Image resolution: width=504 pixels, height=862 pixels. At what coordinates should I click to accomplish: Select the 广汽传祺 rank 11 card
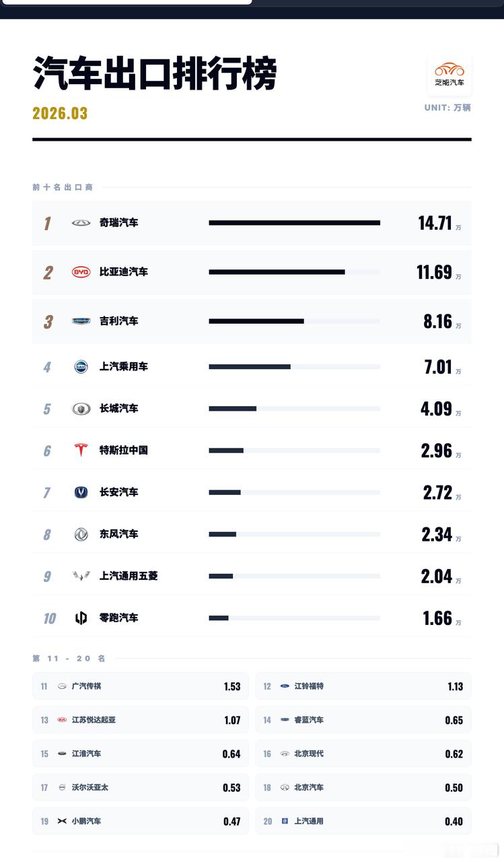141,686
